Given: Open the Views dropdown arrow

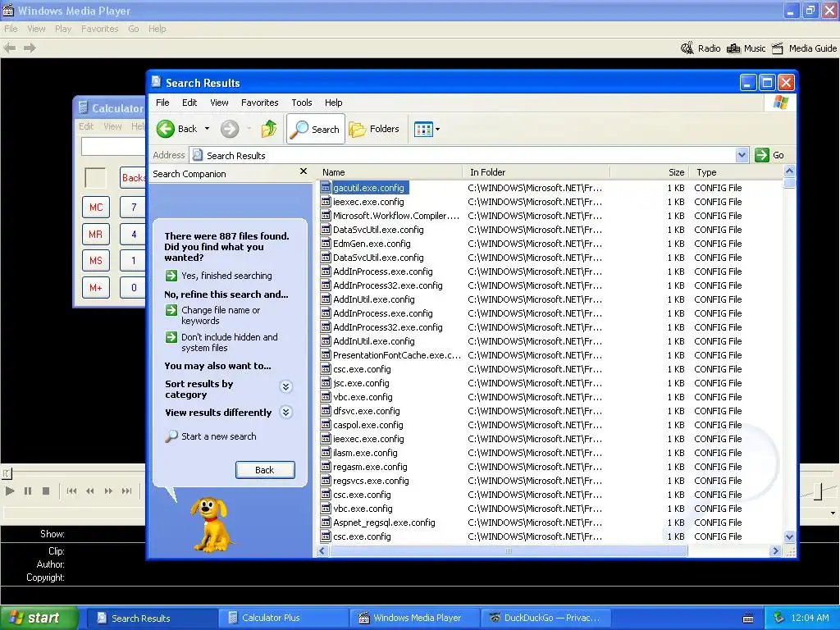Looking at the screenshot, I should (438, 129).
